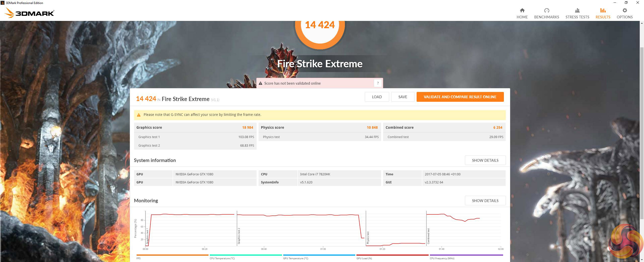The height and width of the screenshot is (262, 644).
Task: Select the CPU Frequency legend purple bar
Action: click(466, 255)
